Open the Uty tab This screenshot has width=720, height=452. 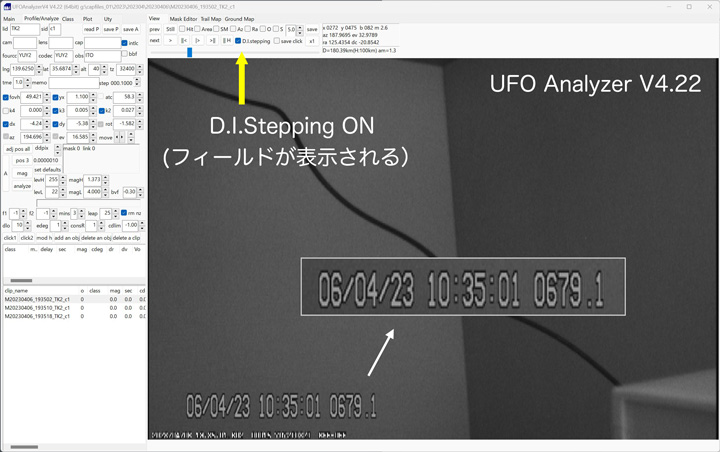click(108, 19)
